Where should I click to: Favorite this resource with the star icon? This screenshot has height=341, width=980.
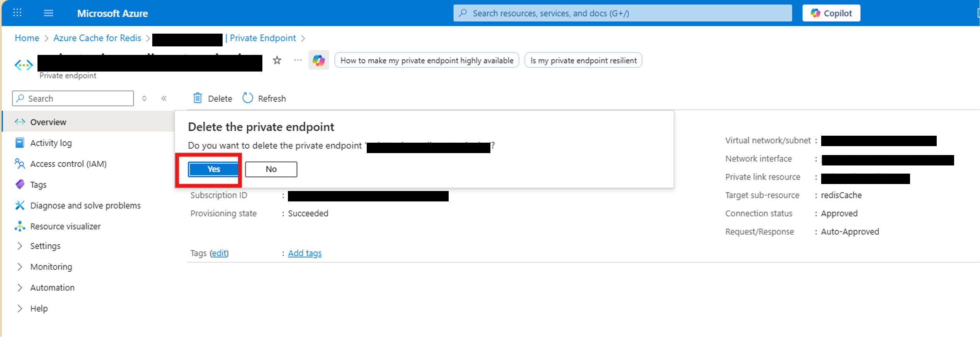(x=277, y=60)
